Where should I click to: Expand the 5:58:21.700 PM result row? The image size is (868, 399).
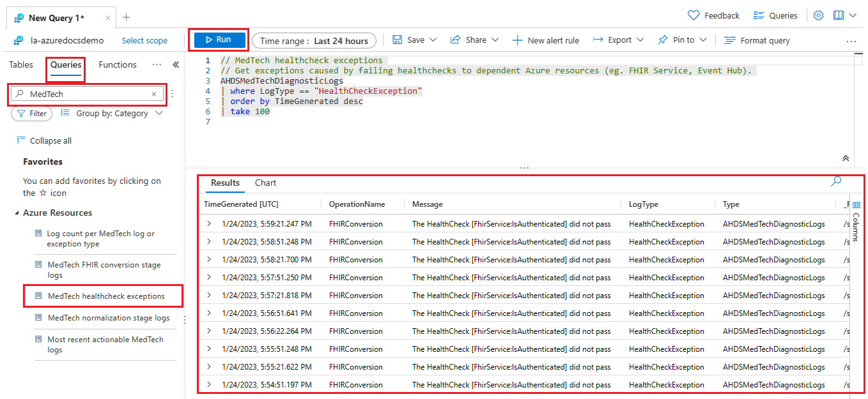coord(208,260)
